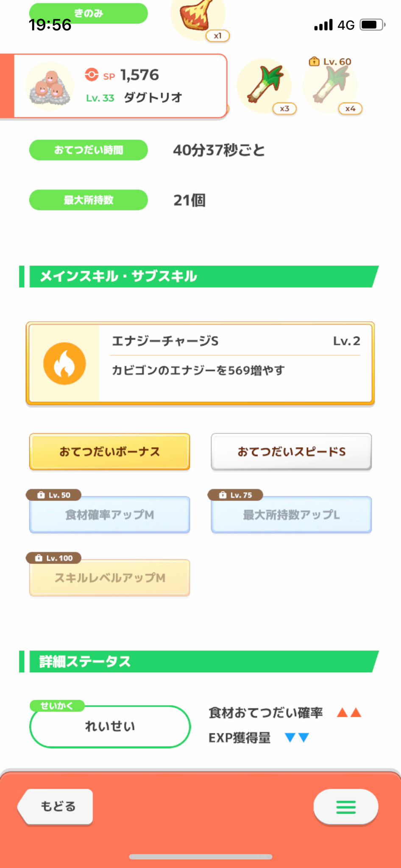Tap the Lv. 100 lock badge
Viewport: 401px width, 868px height.
pyautogui.click(x=54, y=558)
